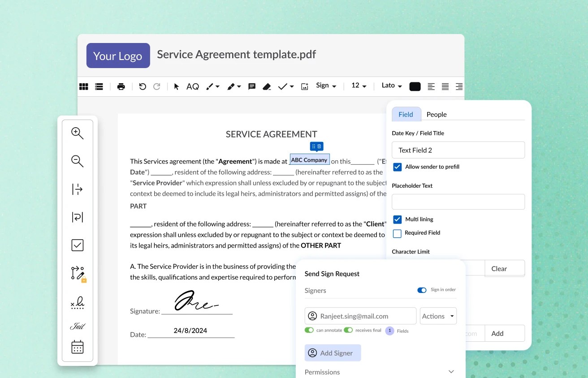Viewport: 588px width, 378px height.
Task: Expand the Permissions section
Action: (x=451, y=372)
